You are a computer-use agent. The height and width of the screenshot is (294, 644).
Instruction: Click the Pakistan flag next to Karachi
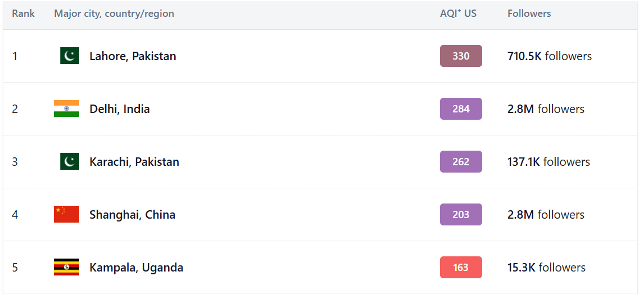70,162
